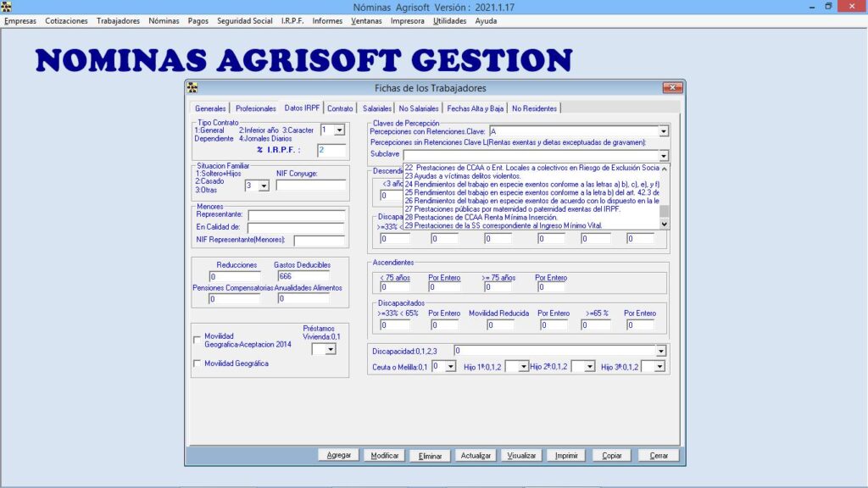The height and width of the screenshot is (488, 868).
Task: Go to the Contrato tab
Action: point(340,108)
